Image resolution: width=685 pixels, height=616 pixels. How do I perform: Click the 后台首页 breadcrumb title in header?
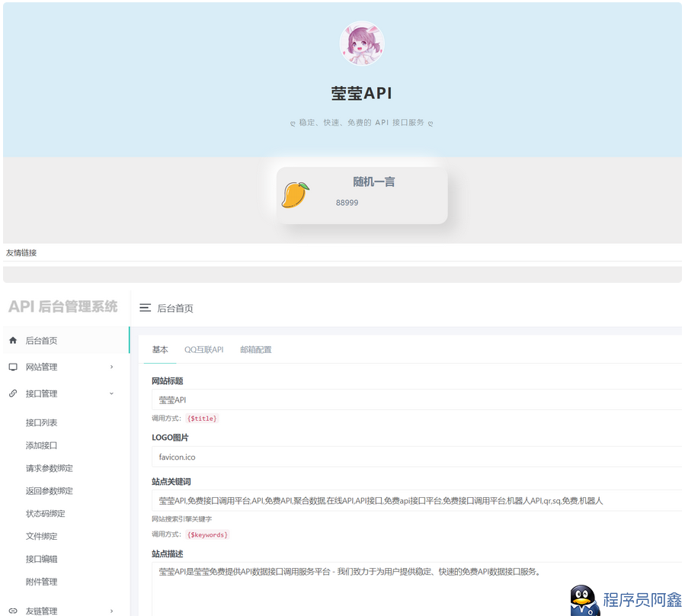coord(174,308)
